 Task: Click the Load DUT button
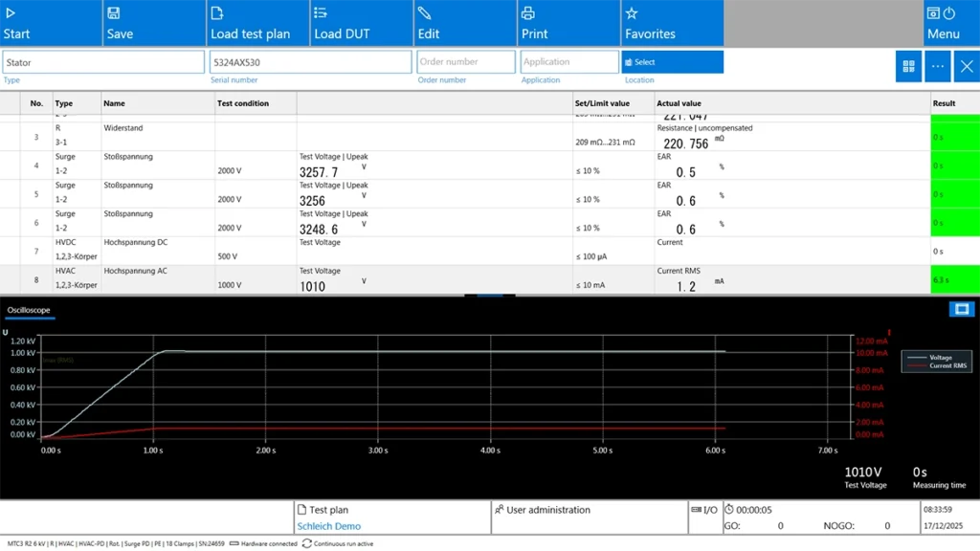point(361,23)
